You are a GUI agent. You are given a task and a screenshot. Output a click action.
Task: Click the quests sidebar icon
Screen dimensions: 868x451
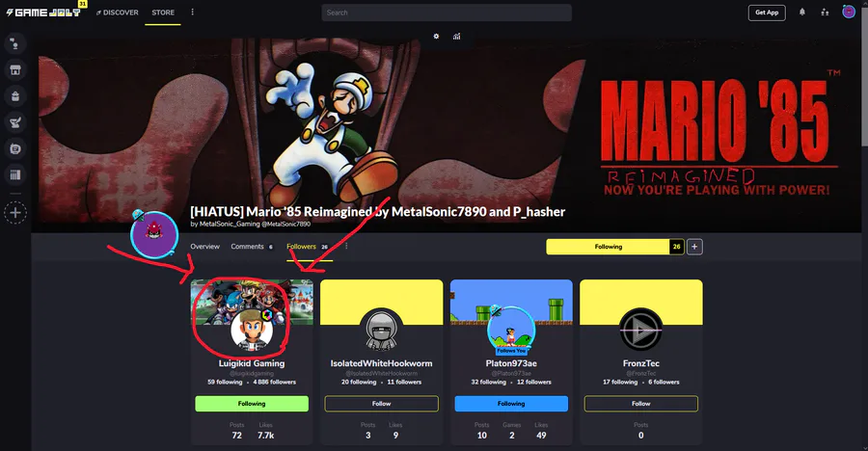click(15, 122)
